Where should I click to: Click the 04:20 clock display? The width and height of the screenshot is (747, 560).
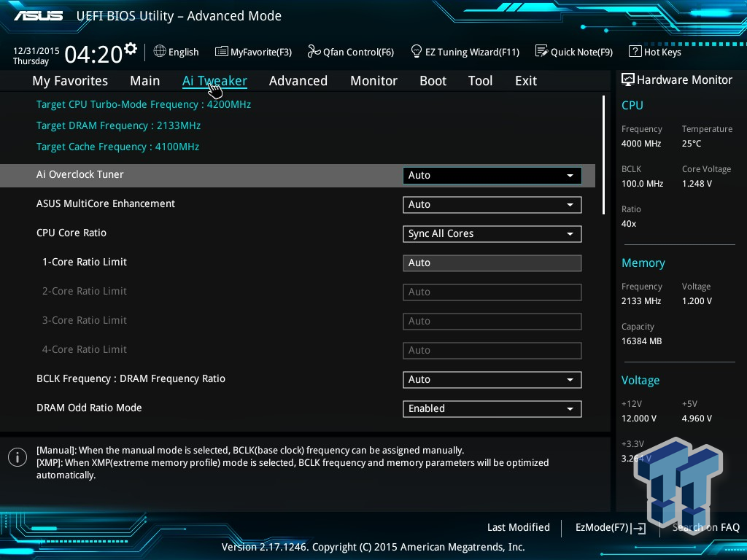[x=93, y=54]
